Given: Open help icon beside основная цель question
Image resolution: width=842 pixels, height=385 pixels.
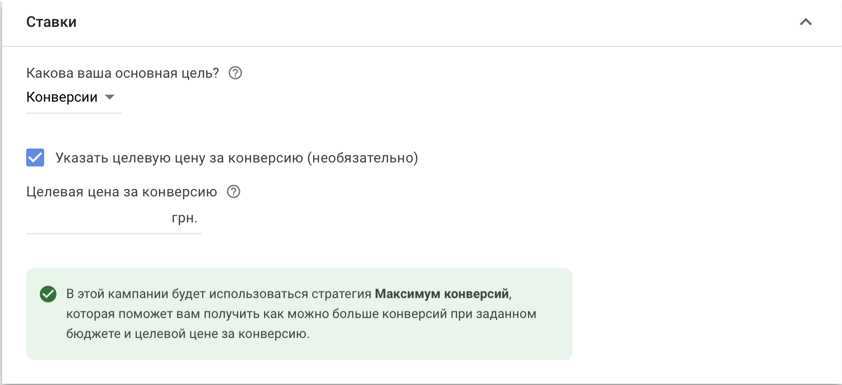Looking at the screenshot, I should pos(235,74).
